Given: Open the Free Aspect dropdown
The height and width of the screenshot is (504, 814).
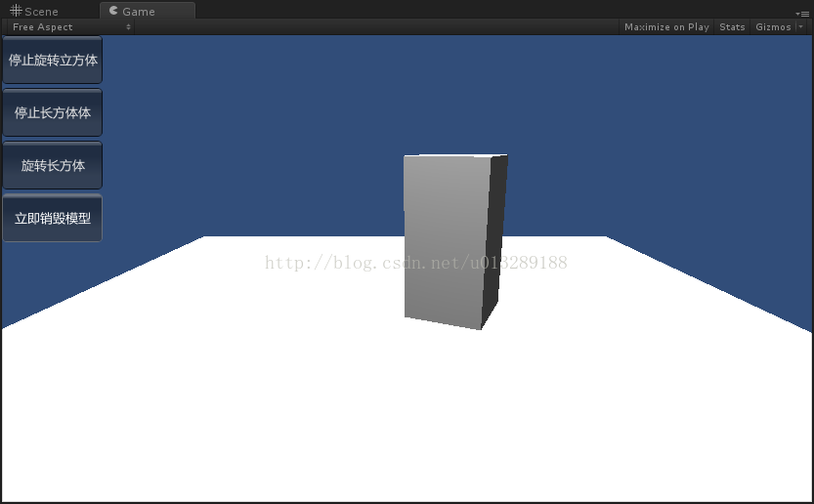Looking at the screenshot, I should (71, 27).
